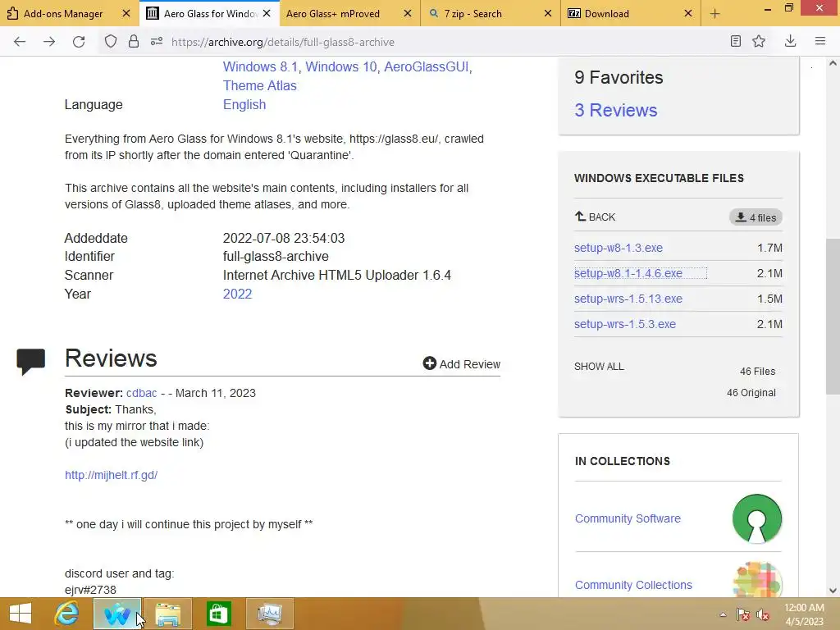Image resolution: width=840 pixels, height=630 pixels.
Task: Open the taskbar clock showing 12:00 AM
Action: [x=804, y=614]
